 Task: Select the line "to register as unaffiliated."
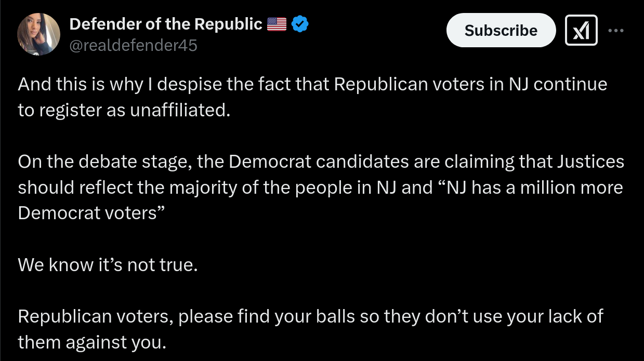coord(124,111)
